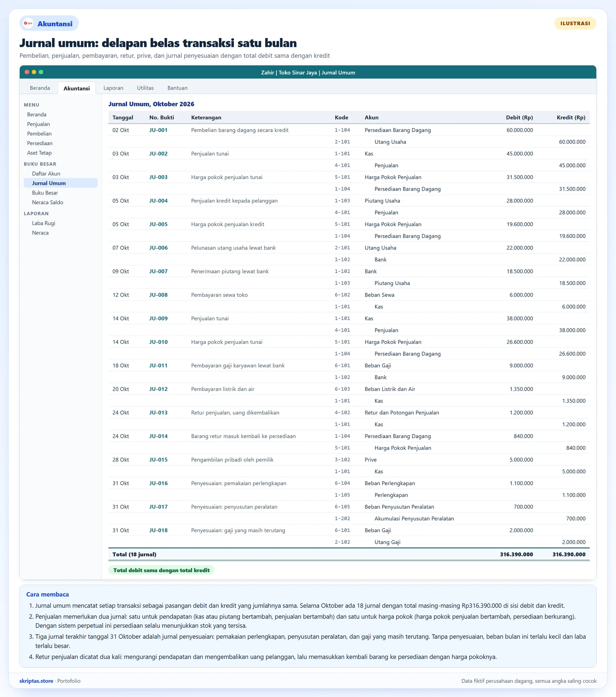Open journal voucher JU-016
This screenshot has width=616, height=697.
click(159, 483)
